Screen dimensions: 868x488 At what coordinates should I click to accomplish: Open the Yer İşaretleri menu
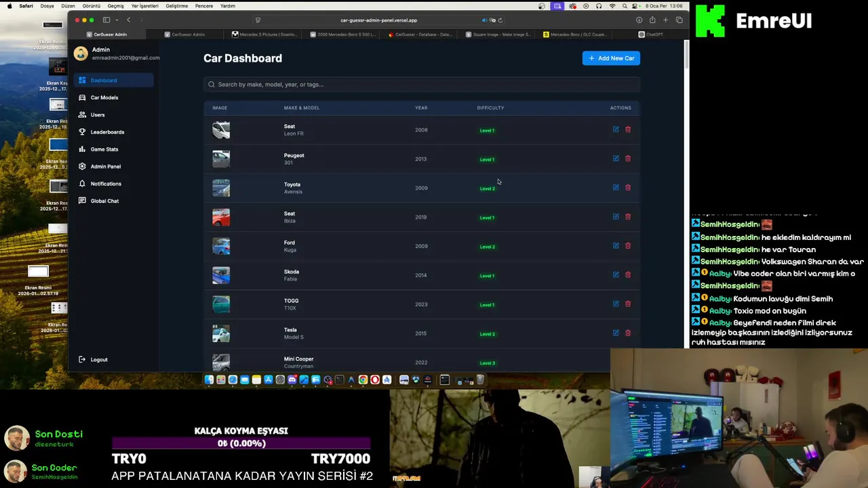click(144, 6)
